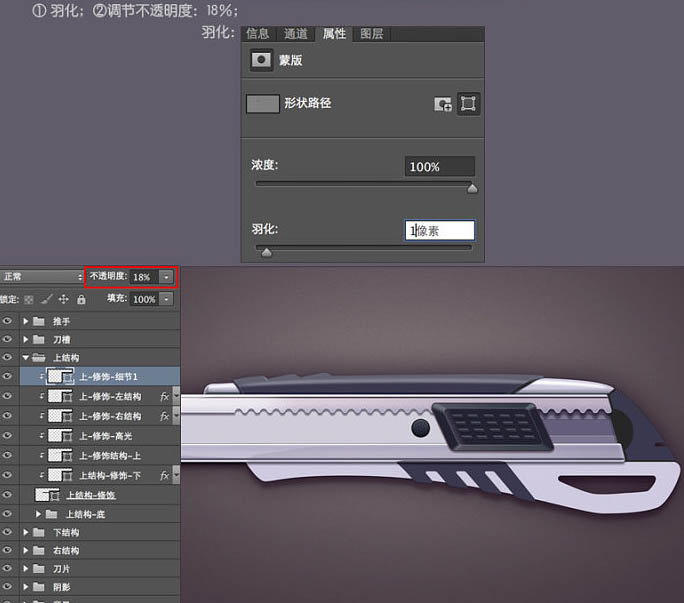Hide the 刀片 group
684x603 pixels.
tap(7, 568)
